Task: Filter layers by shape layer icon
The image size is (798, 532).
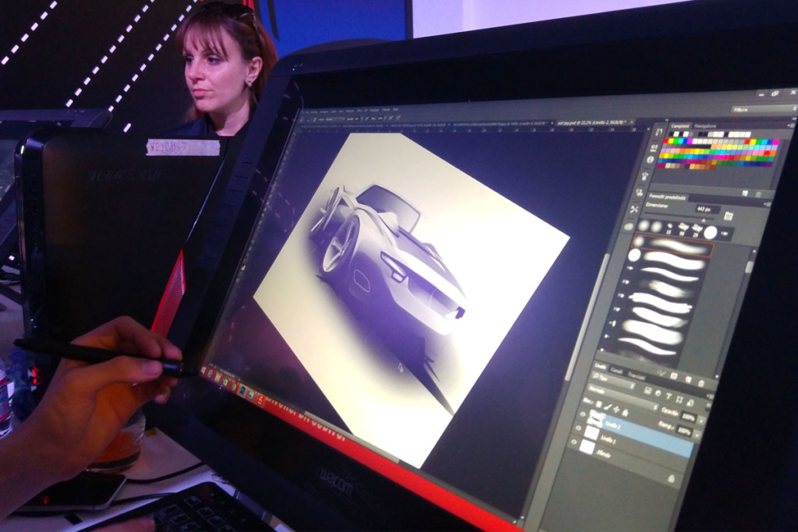Action: pos(679,398)
